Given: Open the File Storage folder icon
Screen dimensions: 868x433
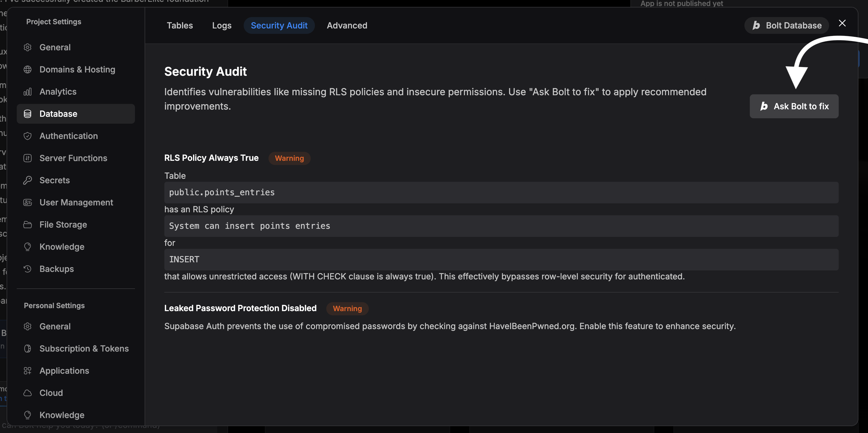Looking at the screenshot, I should [28, 224].
